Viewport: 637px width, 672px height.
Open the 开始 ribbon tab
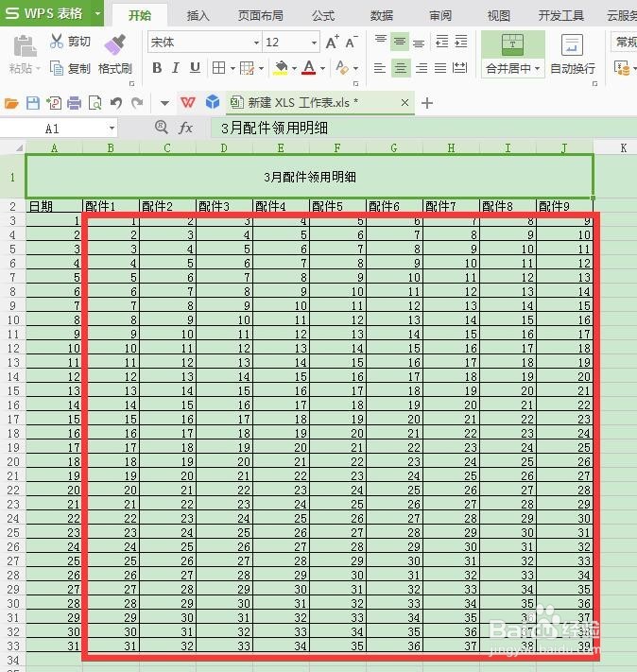(x=140, y=16)
